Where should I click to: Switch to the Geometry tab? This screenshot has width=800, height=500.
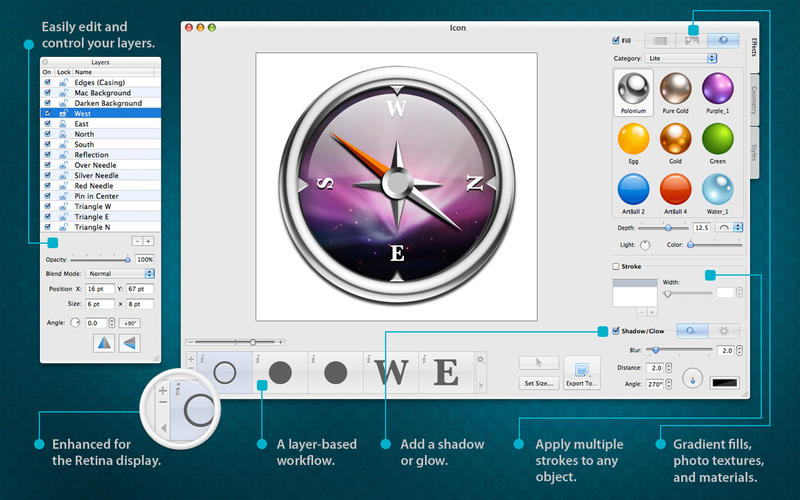[752, 102]
